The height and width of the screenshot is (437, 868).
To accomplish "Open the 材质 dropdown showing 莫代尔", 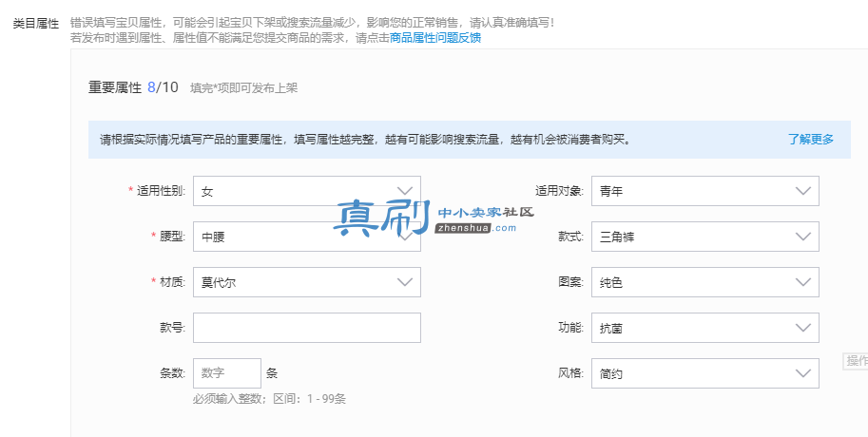I will click(307, 282).
